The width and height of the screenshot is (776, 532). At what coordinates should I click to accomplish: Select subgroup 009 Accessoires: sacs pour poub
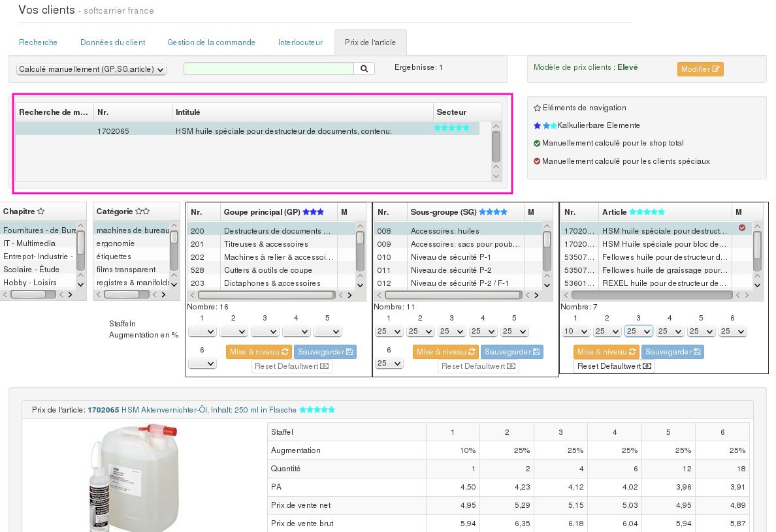pos(458,243)
